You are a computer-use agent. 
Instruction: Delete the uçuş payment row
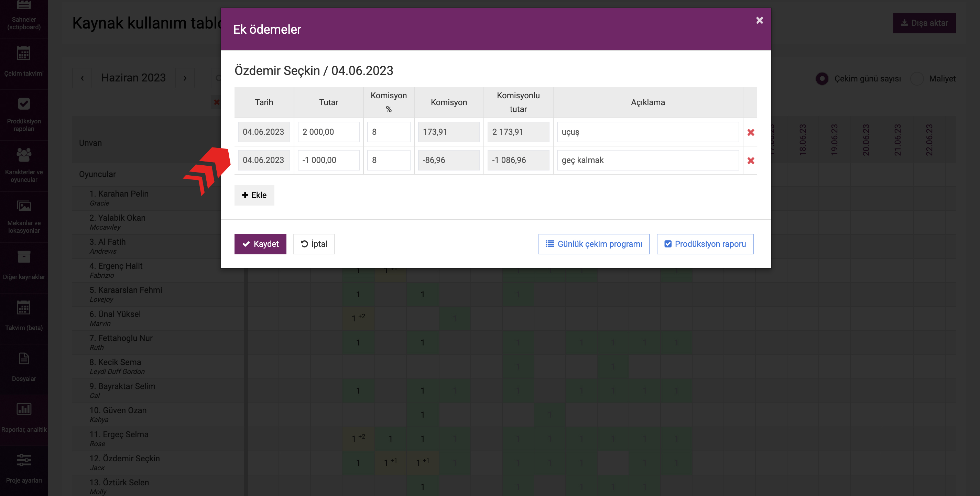point(751,132)
